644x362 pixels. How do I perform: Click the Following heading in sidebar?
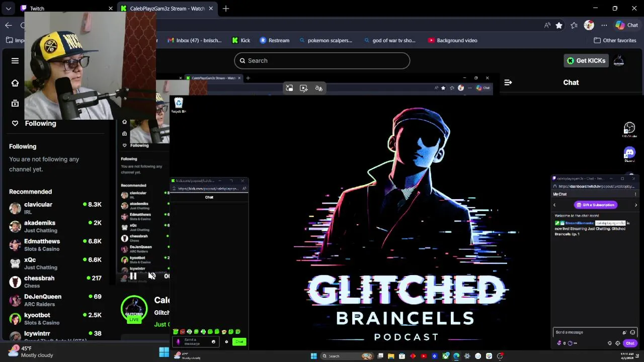pyautogui.click(x=23, y=146)
